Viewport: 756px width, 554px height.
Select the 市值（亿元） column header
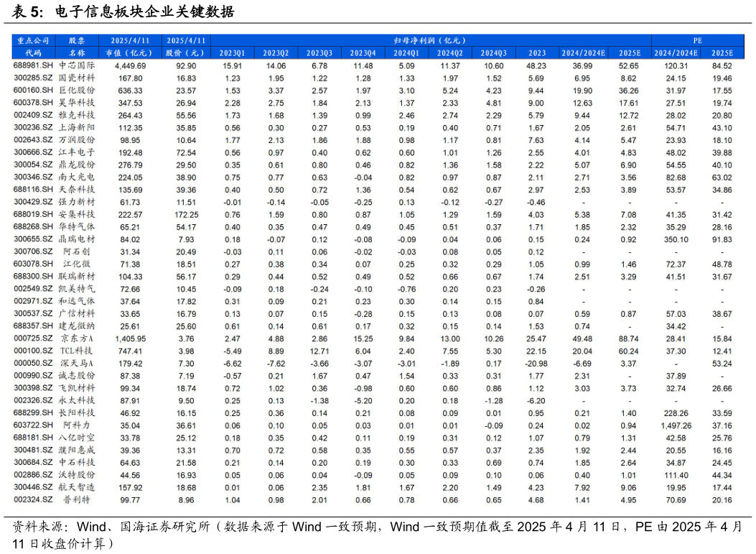(x=130, y=53)
